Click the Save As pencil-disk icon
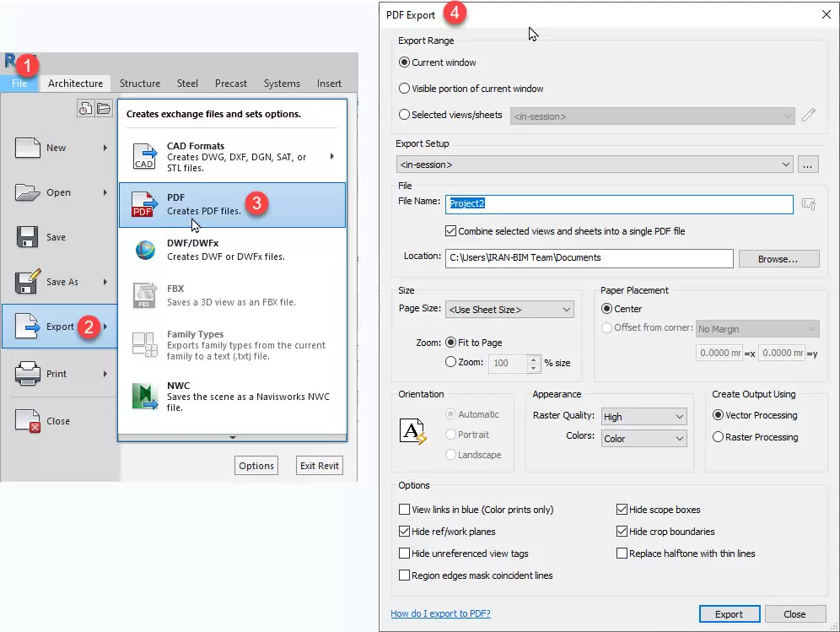 pyautogui.click(x=28, y=282)
